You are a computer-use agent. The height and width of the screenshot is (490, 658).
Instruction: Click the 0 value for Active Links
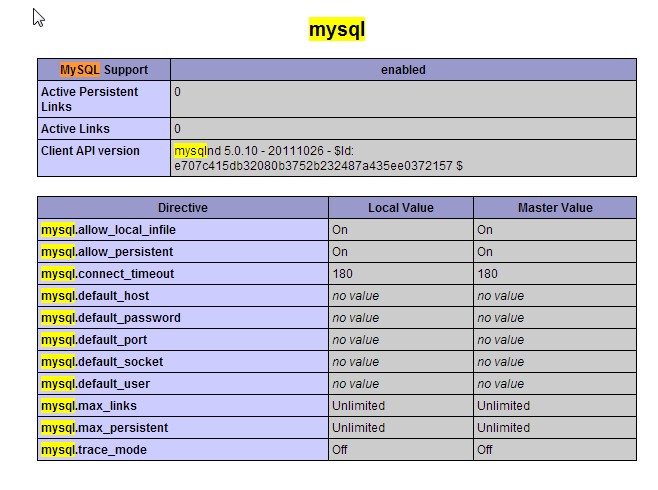click(x=178, y=129)
